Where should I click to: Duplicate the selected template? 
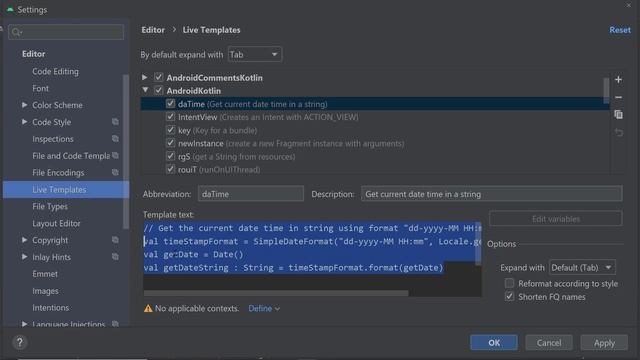click(x=618, y=115)
